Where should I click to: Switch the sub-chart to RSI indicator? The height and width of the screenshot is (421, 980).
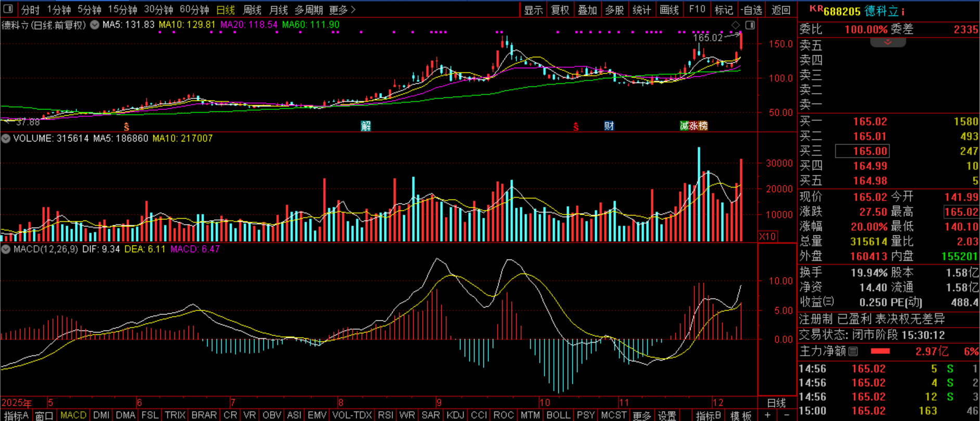tap(385, 415)
